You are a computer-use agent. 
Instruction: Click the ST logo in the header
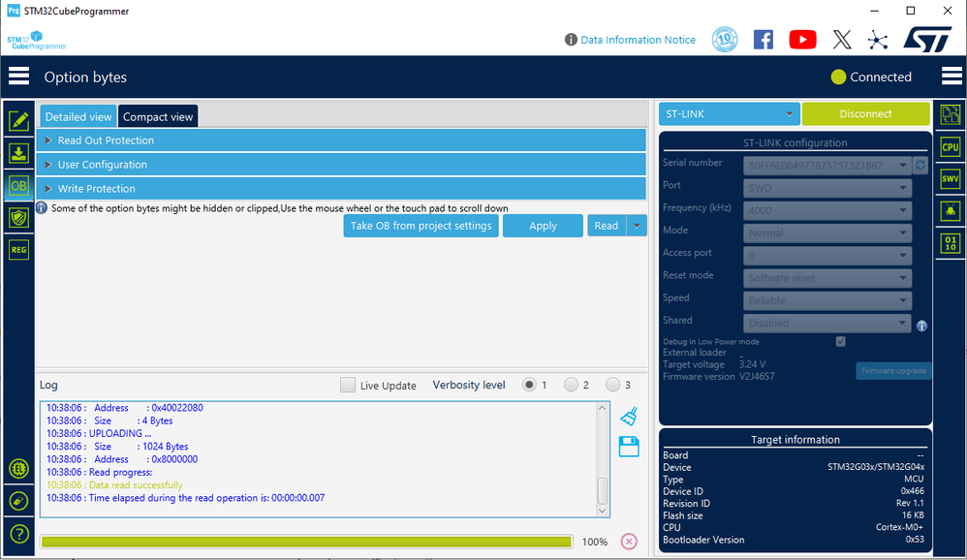928,40
